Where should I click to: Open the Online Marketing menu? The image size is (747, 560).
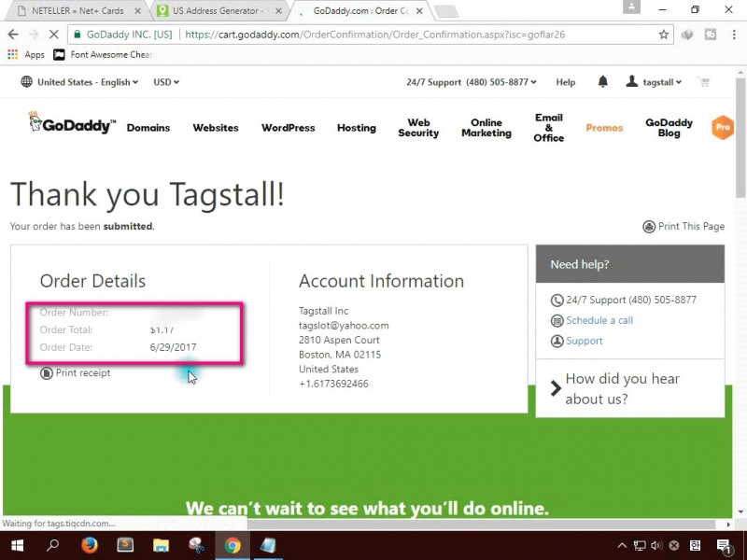pyautogui.click(x=486, y=128)
